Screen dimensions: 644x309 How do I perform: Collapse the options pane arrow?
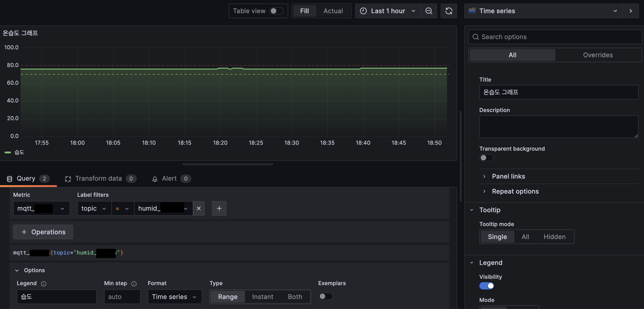pos(631,11)
